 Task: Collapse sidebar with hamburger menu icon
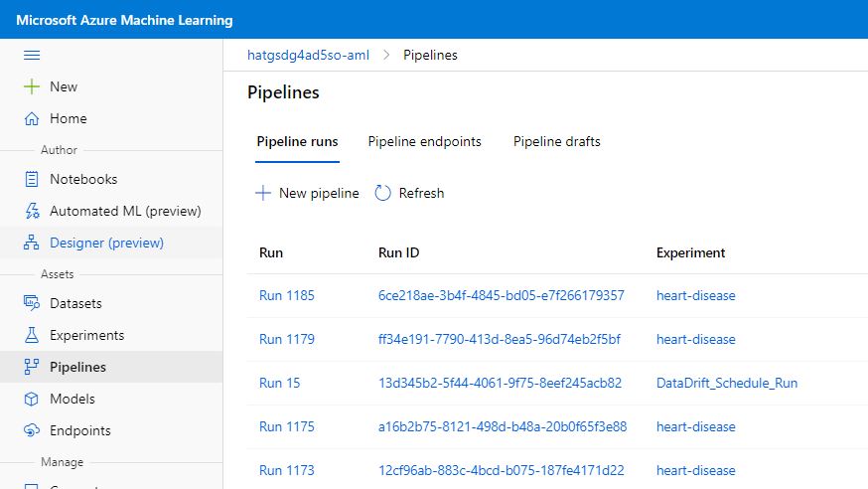pos(32,55)
